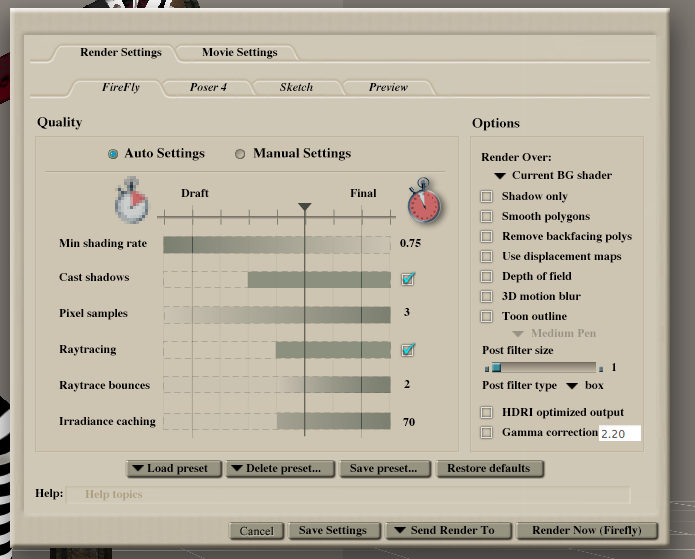
Task: Click the Raytrace bounces bar
Action: pyautogui.click(x=277, y=385)
